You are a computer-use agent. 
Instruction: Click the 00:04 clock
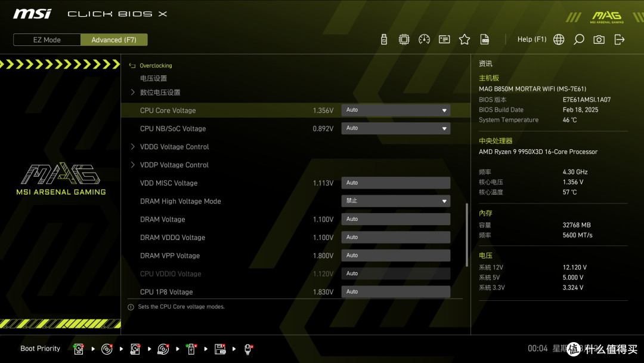(538, 349)
